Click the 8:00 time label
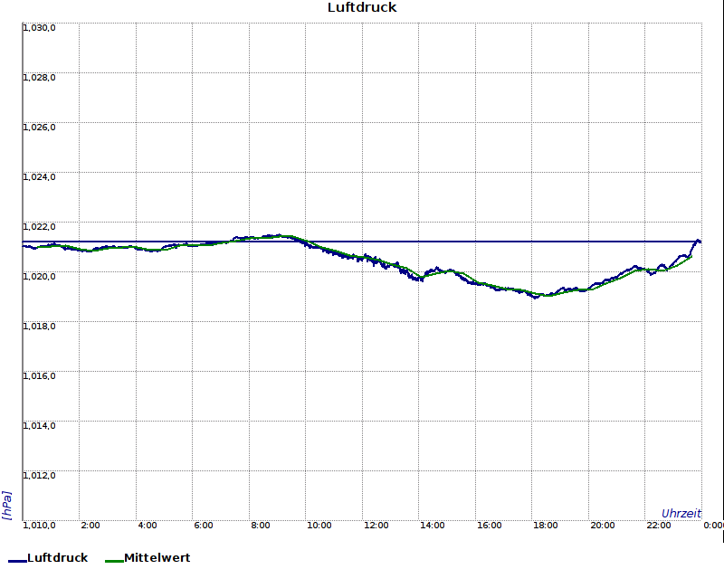This screenshot has height=588, width=724. point(261,526)
